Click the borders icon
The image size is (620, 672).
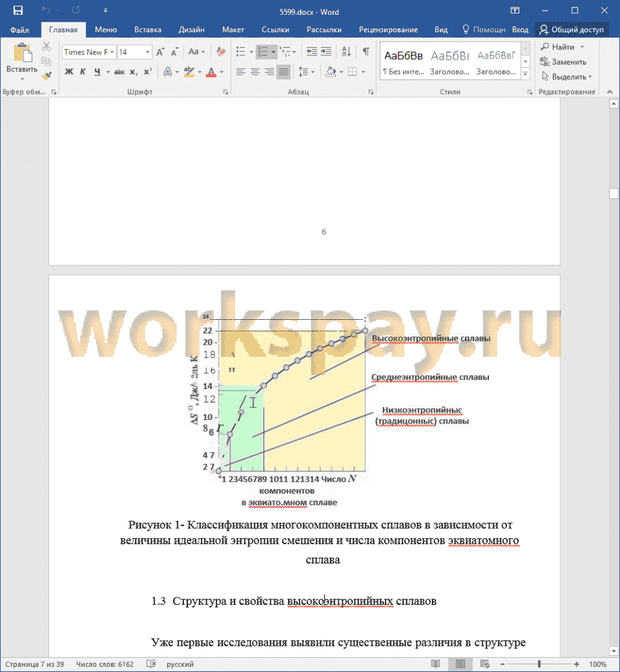(352, 72)
